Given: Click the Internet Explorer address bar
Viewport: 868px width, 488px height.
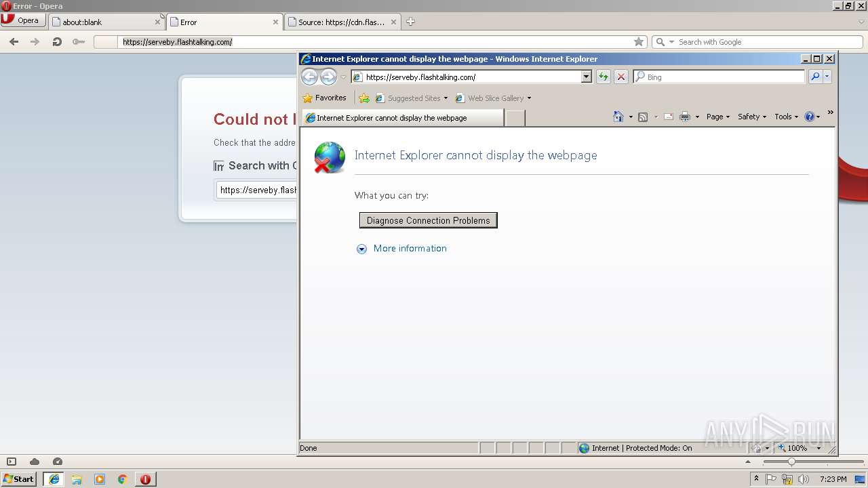Looking at the screenshot, I should click(x=468, y=77).
